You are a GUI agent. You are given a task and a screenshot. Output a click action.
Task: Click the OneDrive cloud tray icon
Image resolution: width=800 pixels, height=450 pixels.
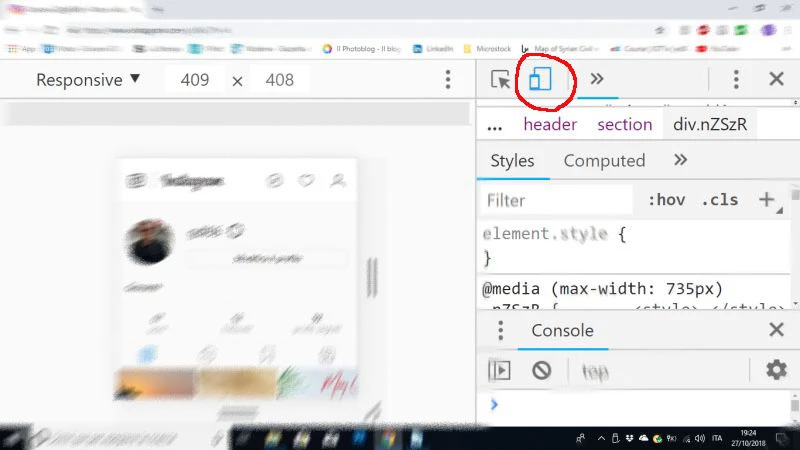tap(643, 438)
